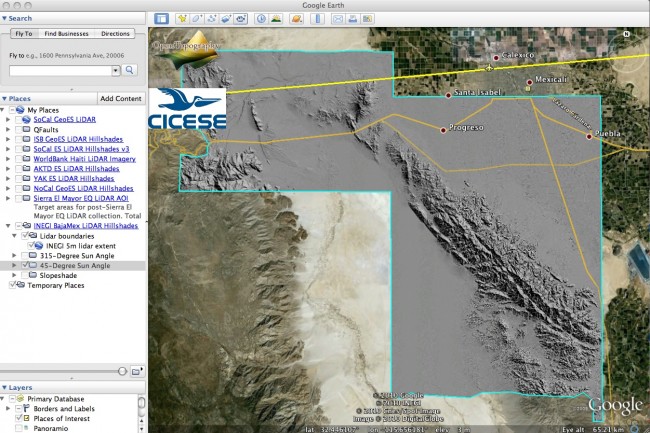Open the INEGI BajaMex LiDAR Hillshades link
650x433 pixels.
86,226
